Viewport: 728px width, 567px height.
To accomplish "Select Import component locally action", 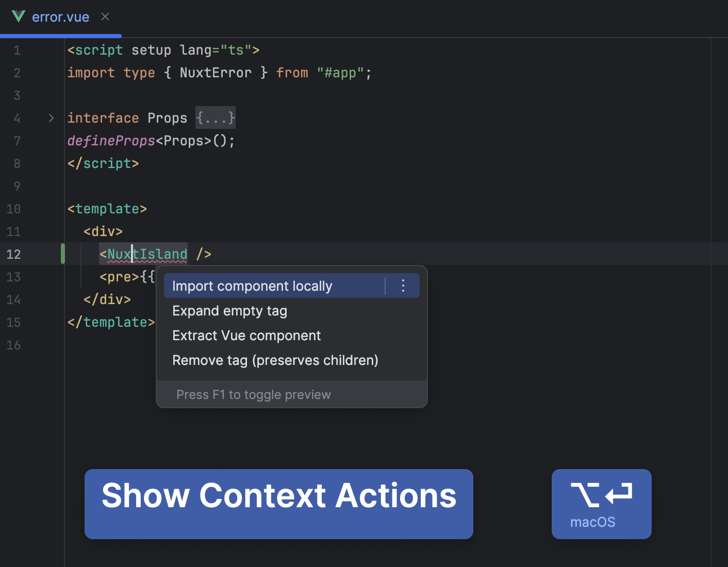I will coord(252,286).
